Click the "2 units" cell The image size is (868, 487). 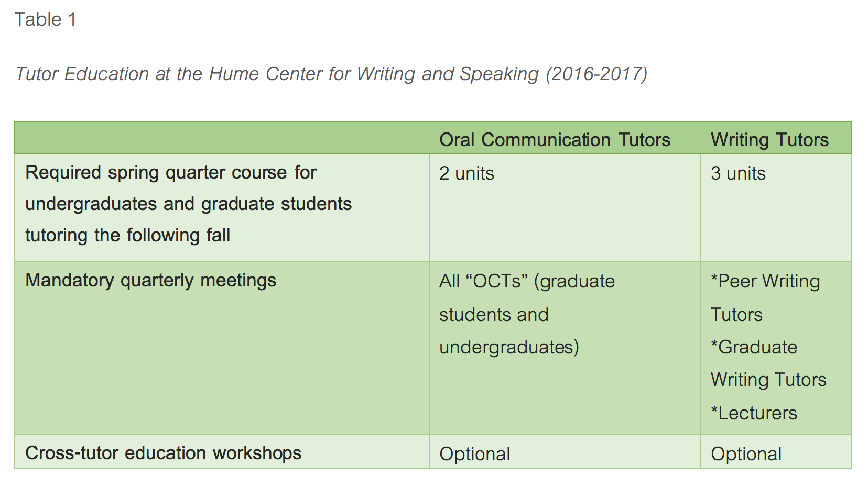[466, 173]
